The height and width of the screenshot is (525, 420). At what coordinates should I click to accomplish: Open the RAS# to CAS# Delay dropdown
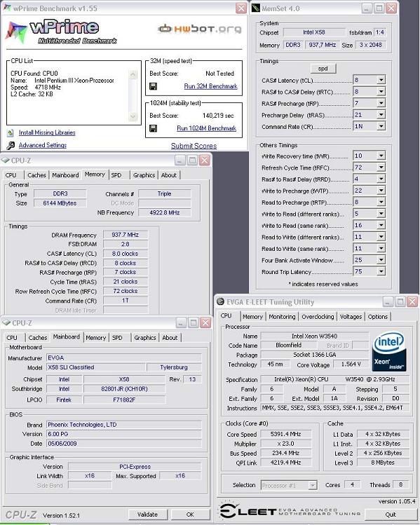point(381,92)
